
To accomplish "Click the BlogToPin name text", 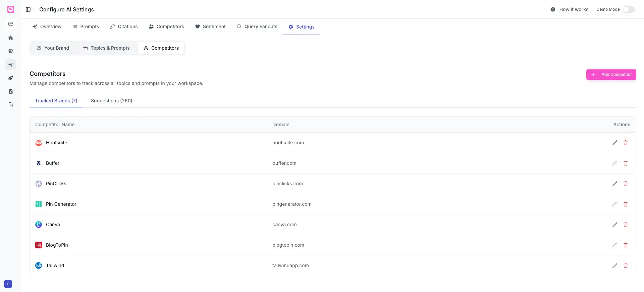I will (x=57, y=245).
